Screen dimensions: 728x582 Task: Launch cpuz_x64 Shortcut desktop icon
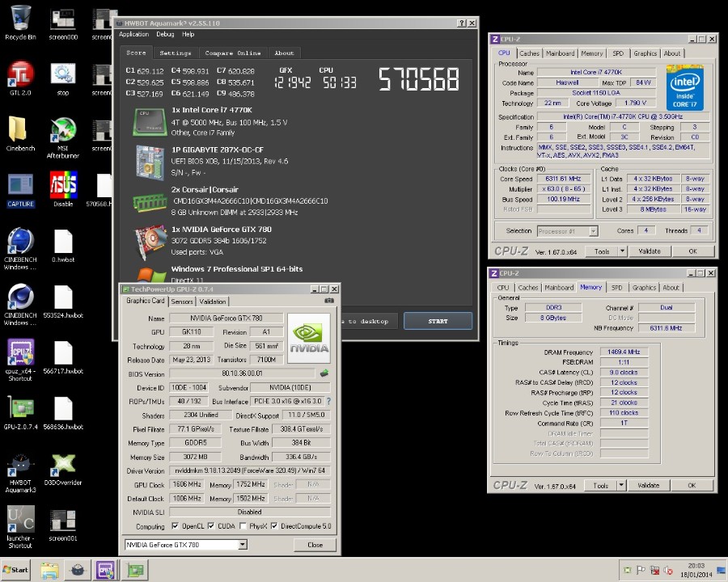click(x=20, y=361)
